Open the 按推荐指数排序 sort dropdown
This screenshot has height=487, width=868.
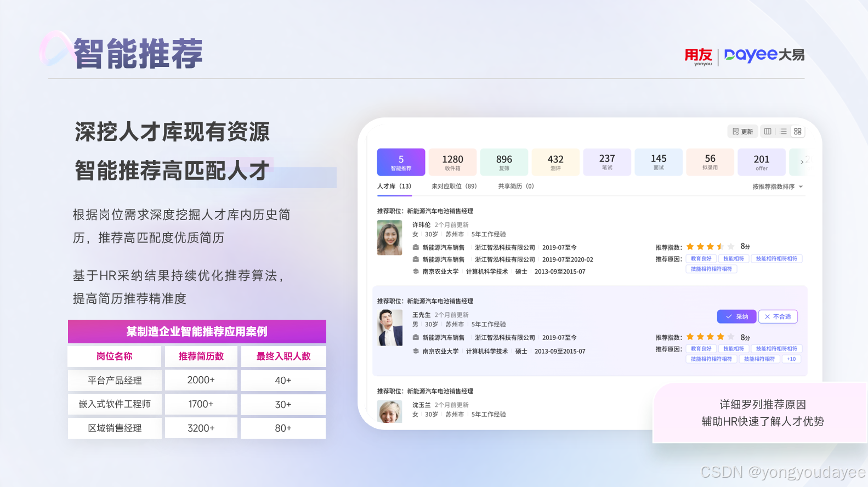tap(778, 187)
